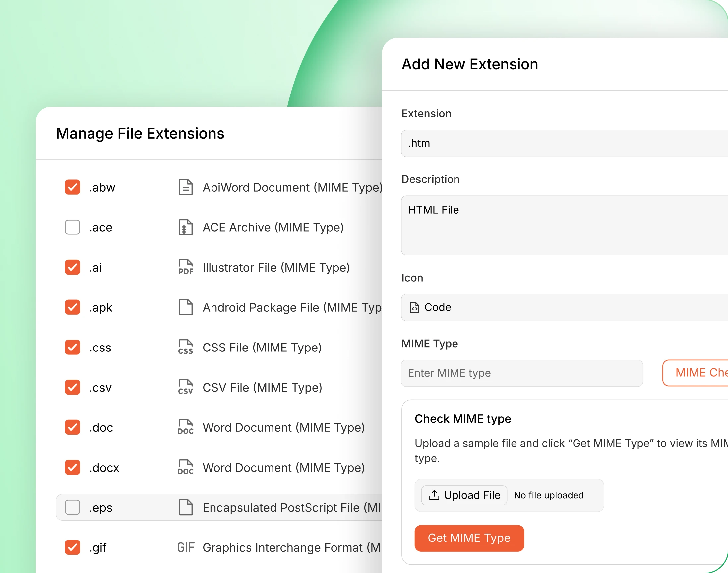
Task: Click the DOC icon in the .docx row
Action: coord(185,467)
